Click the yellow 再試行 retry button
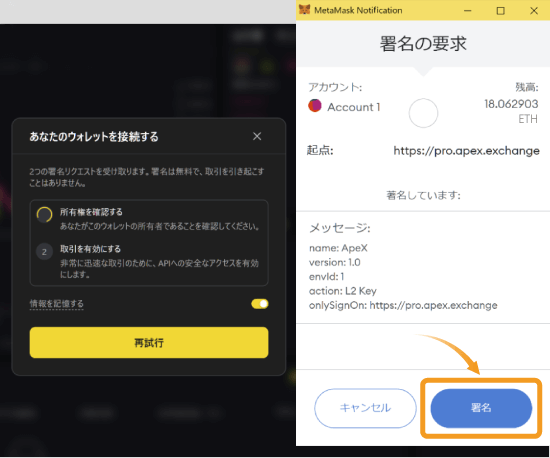Image resolution: width=550 pixels, height=458 pixels. [149, 342]
